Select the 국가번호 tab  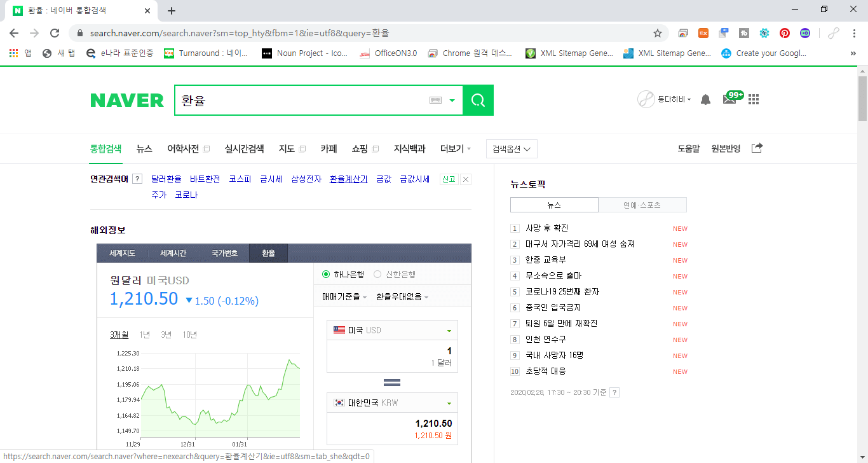coord(224,253)
